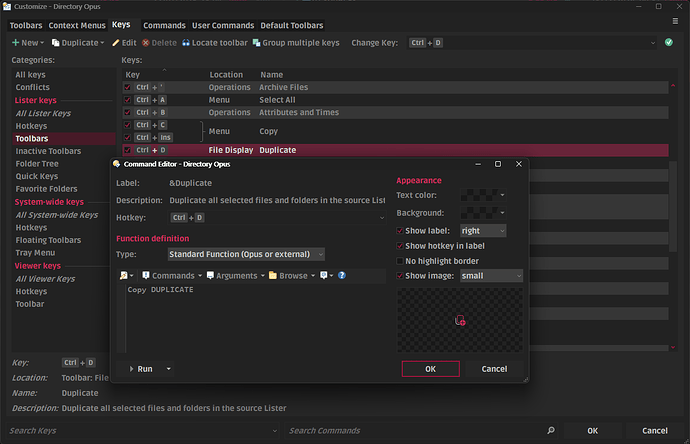690x444 pixels.
Task: Click the Command Editor title bar icon
Action: (117, 164)
